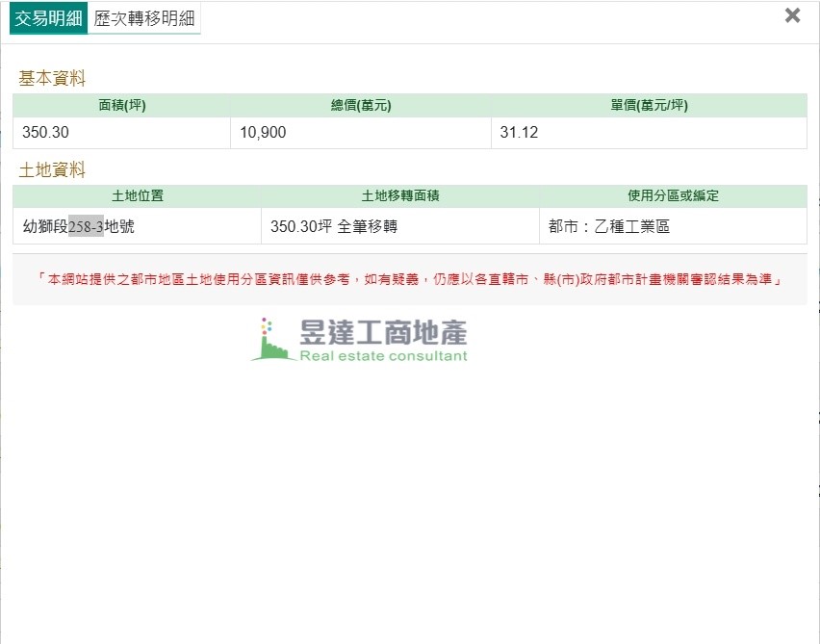Click the highlighted 258-3 land number
This screenshot has height=644, width=820.
point(86,227)
